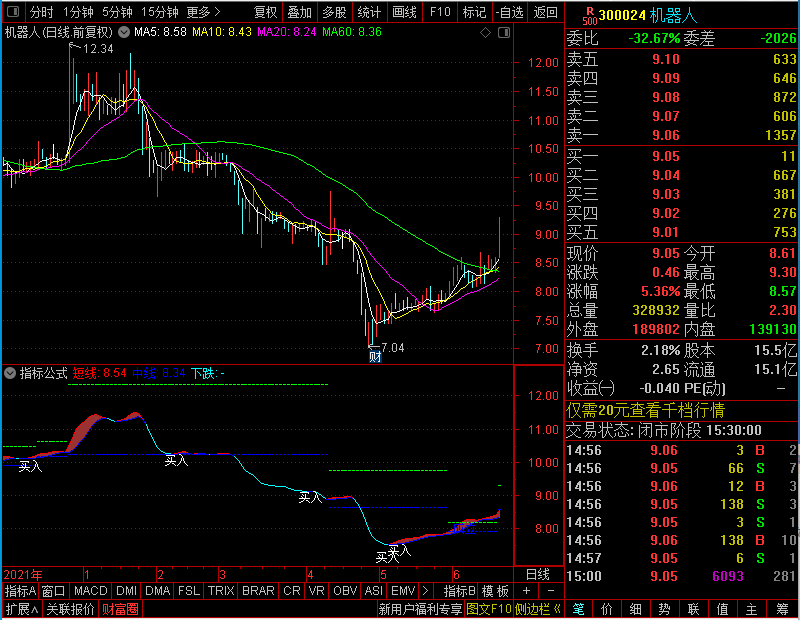Open the 统计 statistics tool
800x620 pixels.
369,12
